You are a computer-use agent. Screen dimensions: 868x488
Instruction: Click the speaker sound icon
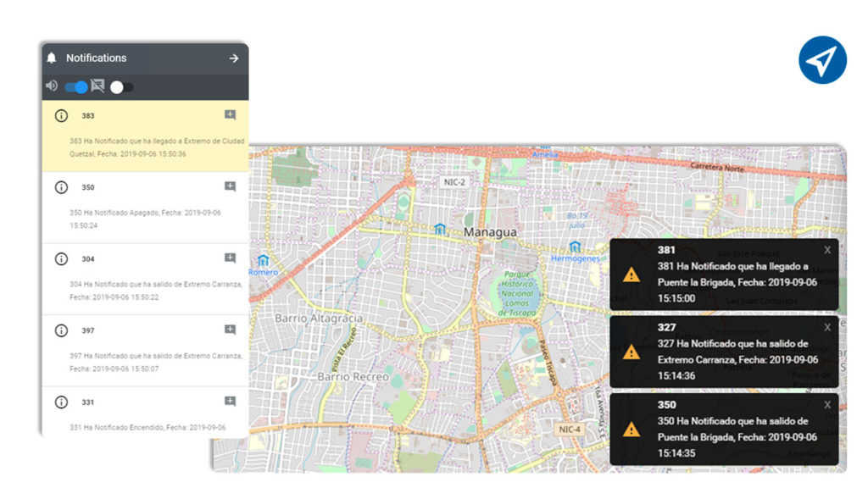[x=52, y=86]
